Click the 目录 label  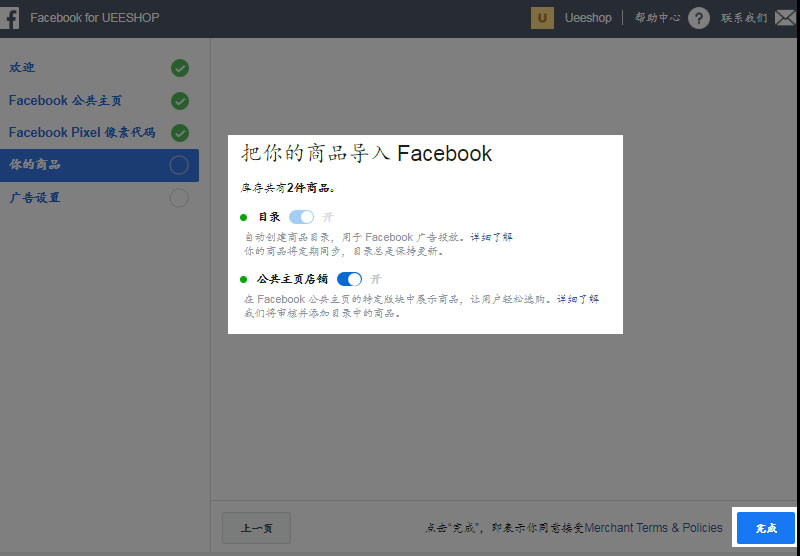(269, 217)
